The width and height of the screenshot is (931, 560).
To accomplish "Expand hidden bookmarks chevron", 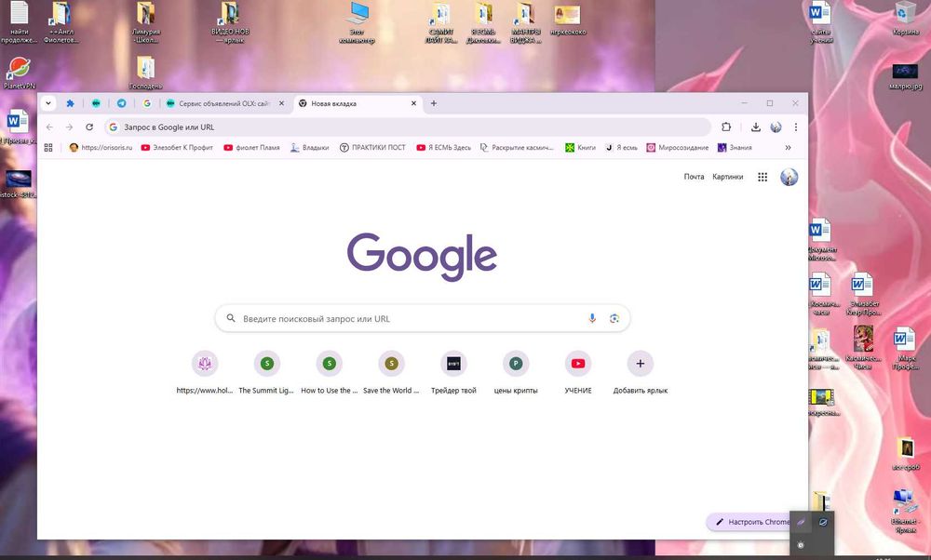I will 788,148.
